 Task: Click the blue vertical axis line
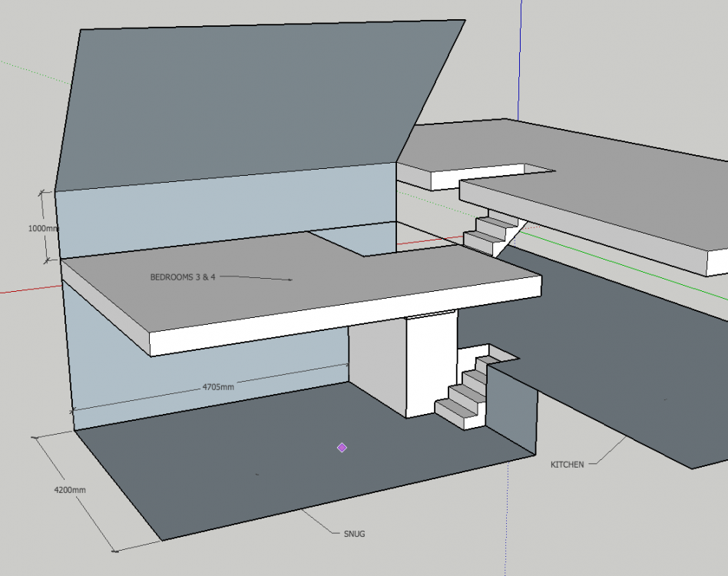[x=520, y=59]
